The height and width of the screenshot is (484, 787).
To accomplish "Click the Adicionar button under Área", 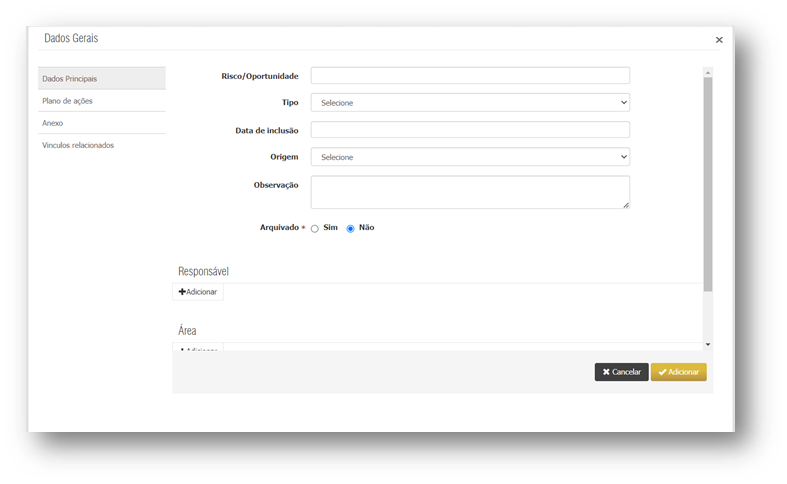I will click(198, 349).
